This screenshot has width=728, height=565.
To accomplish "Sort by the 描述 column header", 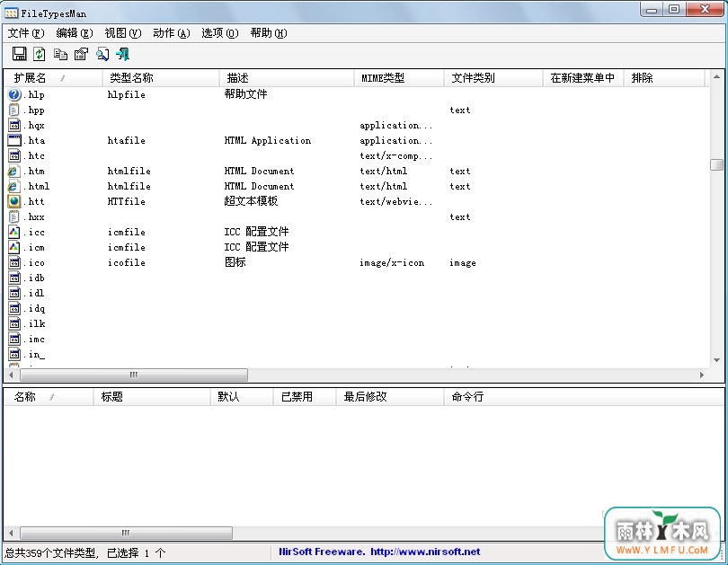I will coord(287,78).
